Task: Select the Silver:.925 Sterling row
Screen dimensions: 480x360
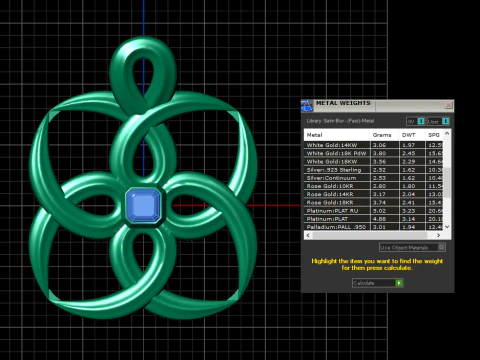Action: click(x=374, y=170)
